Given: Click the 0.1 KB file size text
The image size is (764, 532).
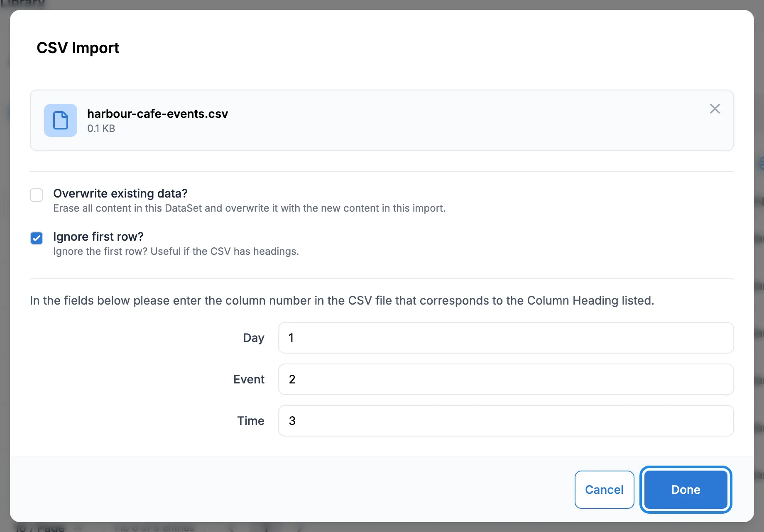Looking at the screenshot, I should coord(101,129).
